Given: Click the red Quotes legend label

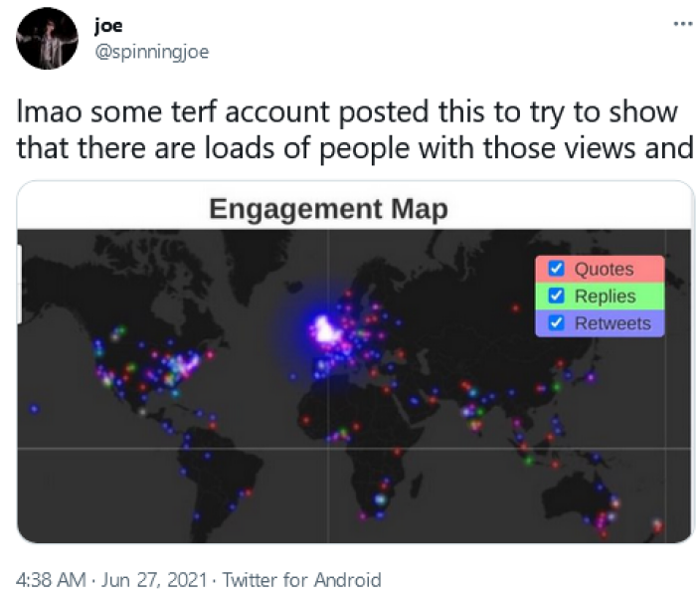Looking at the screenshot, I should pyautogui.click(x=604, y=269).
